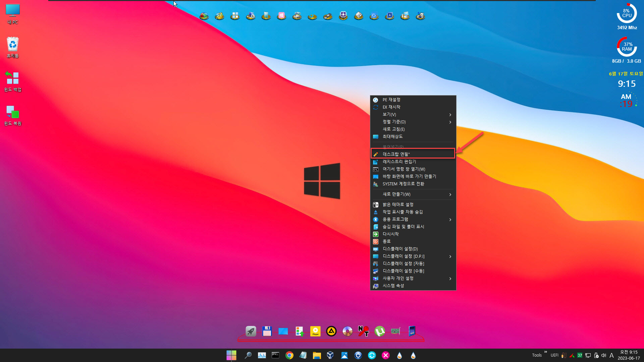This screenshot has height=362, width=644.
Task: Click the speaker volume tray icon
Action: click(604, 355)
